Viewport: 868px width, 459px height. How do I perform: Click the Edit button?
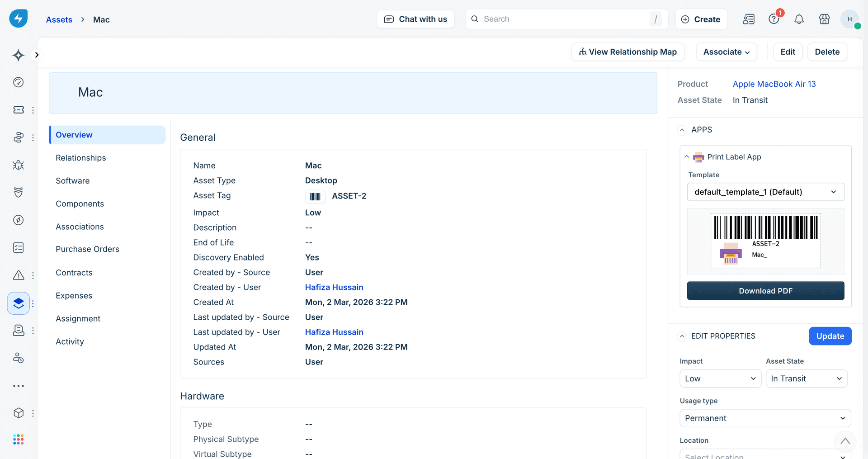click(788, 52)
